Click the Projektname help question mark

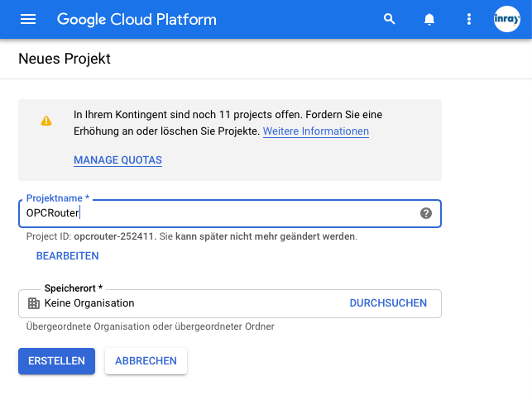426,213
